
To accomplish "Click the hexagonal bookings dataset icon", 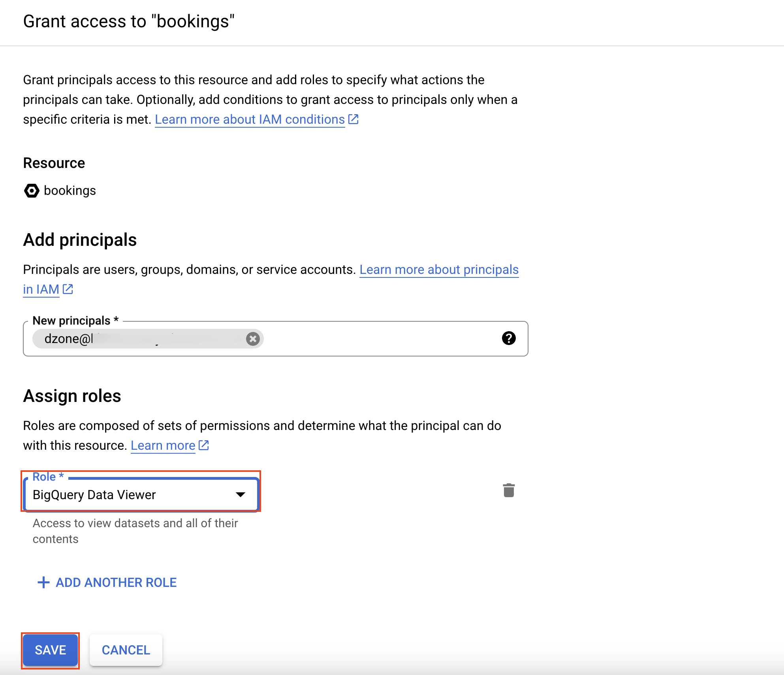I will pos(32,190).
